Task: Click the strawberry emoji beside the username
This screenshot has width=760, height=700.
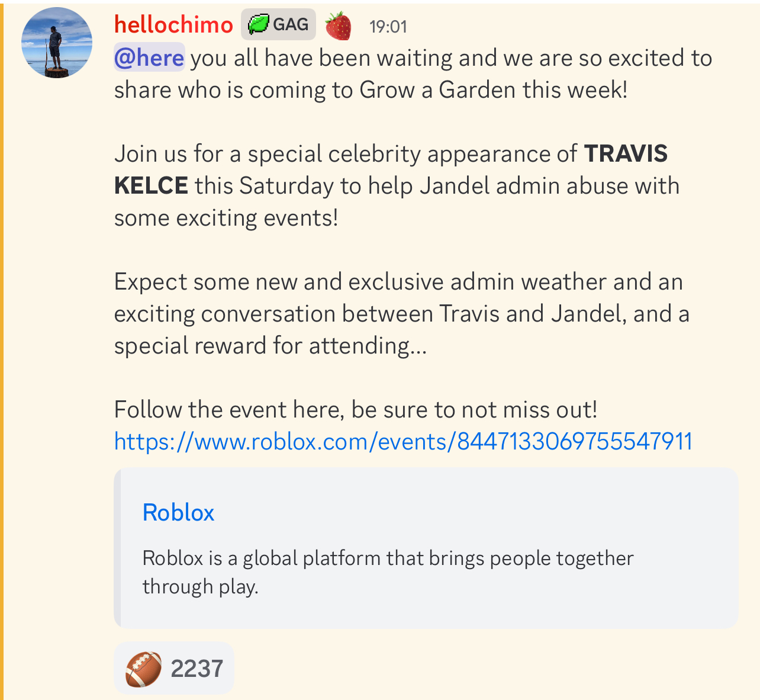Action: coord(338,25)
